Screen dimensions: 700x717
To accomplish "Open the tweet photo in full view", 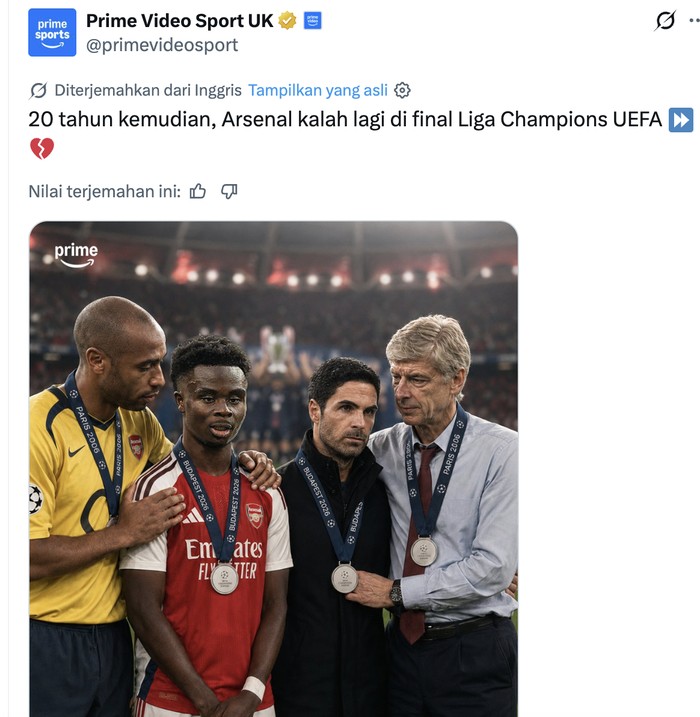I will (x=273, y=469).
